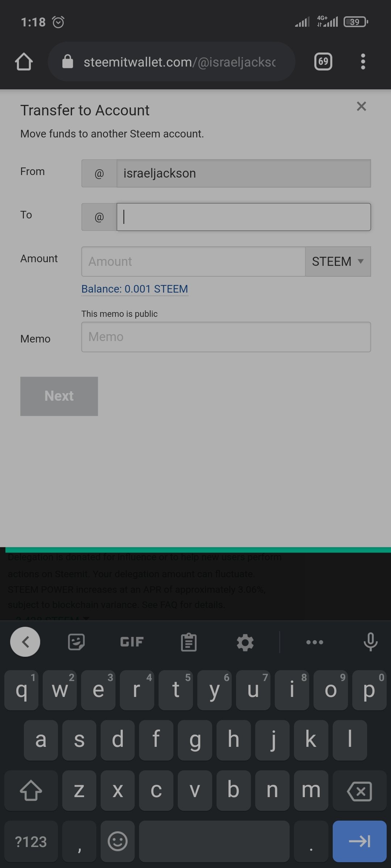This screenshot has height=868, width=391.
Task: Tap the n key
Action: pos(272,790)
